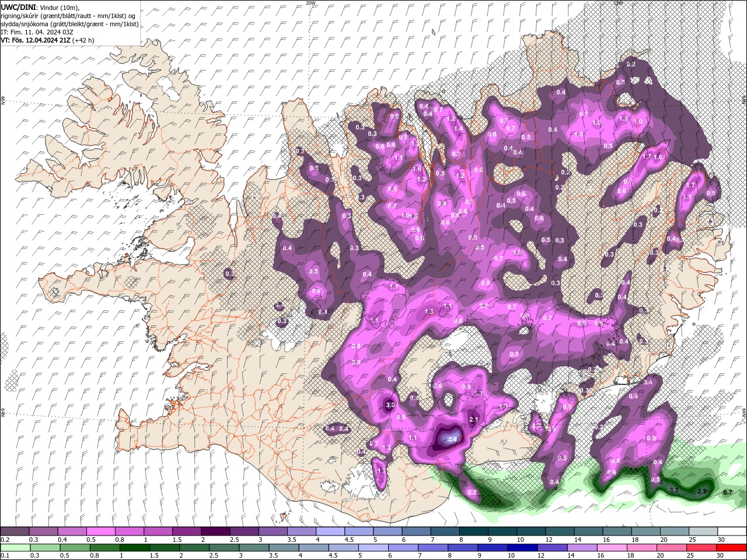Click the 4.4 peak snowfall value on the map
747x560 pixels.
click(452, 438)
